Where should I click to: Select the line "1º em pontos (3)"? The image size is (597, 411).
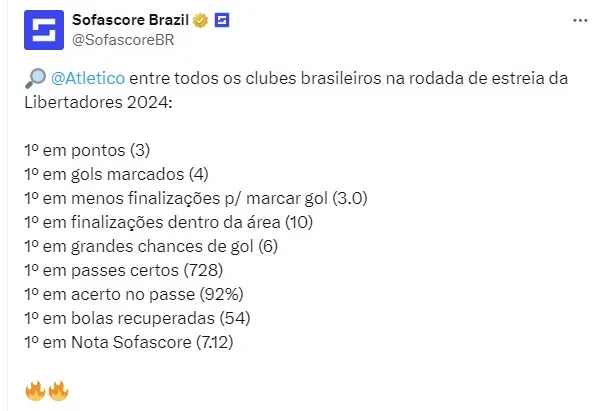tap(87, 150)
